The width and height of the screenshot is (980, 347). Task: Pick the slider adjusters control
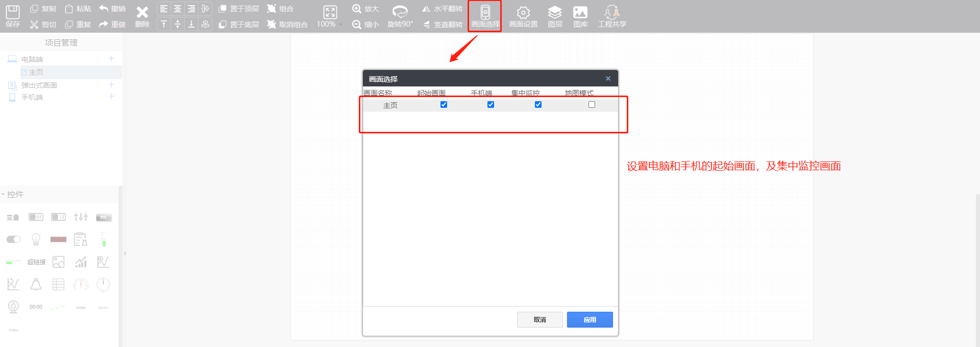pyautogui.click(x=81, y=217)
